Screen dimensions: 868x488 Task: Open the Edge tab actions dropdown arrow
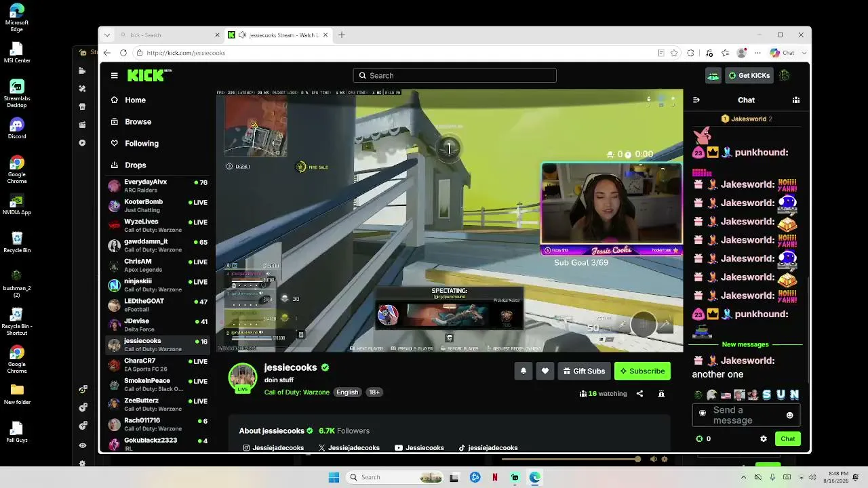[107, 35]
